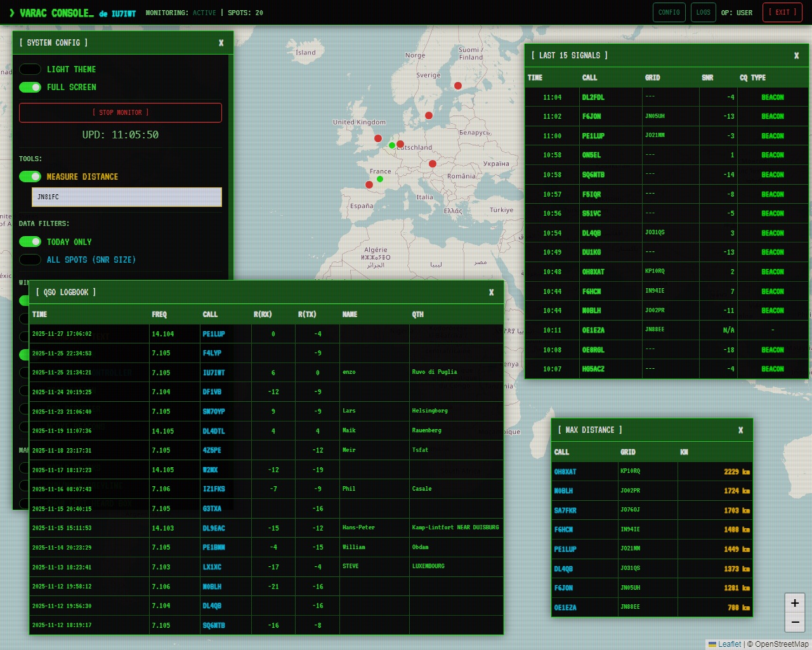Viewport: 812px width, 650px height.
Task: Toggle the Light Theme switch
Action: pyautogui.click(x=30, y=69)
